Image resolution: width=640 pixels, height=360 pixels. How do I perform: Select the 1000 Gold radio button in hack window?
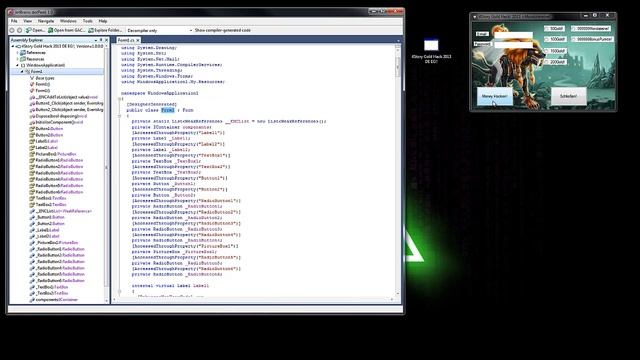[x=556, y=39]
